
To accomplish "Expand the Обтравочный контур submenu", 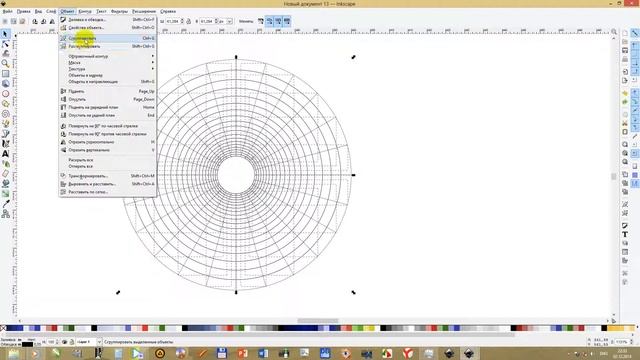I will (x=108, y=56).
